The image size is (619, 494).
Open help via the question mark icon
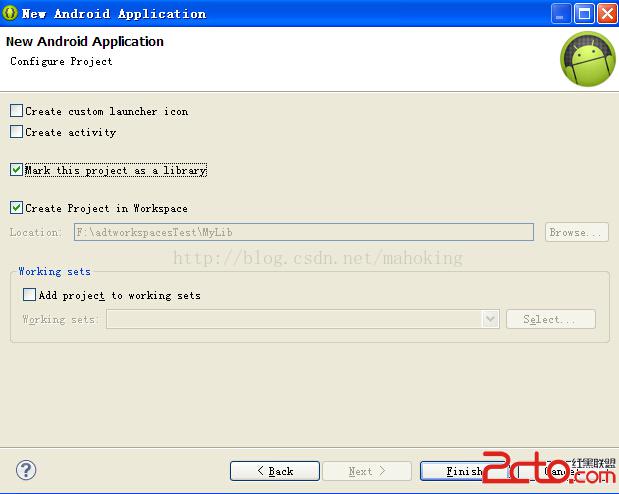26,470
